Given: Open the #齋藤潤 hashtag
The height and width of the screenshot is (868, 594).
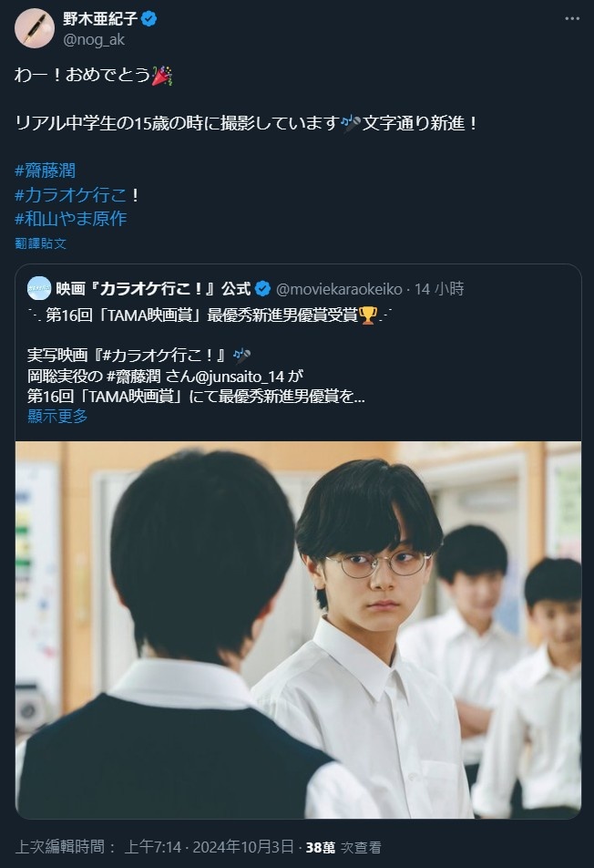Looking at the screenshot, I should [x=45, y=170].
